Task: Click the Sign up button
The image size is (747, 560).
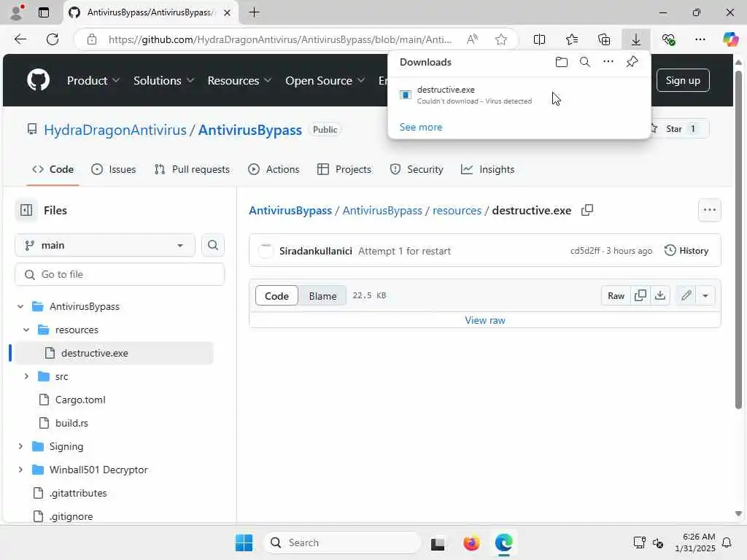Action: (x=683, y=80)
